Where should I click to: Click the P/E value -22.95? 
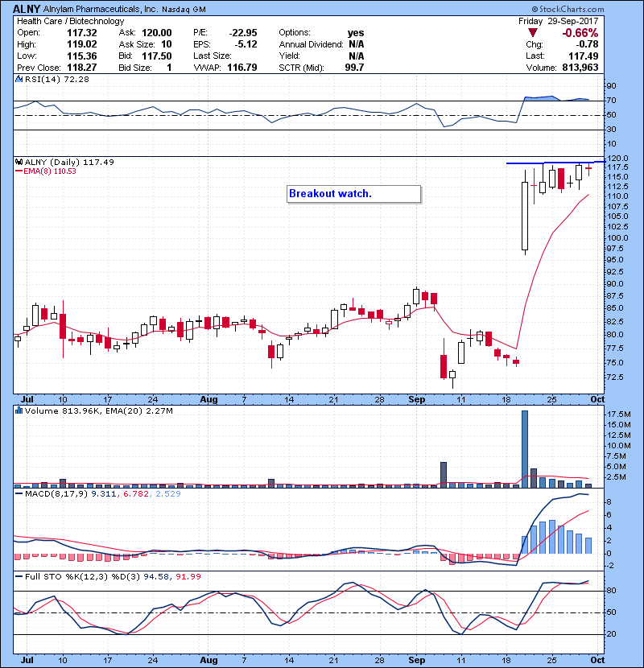tap(243, 33)
